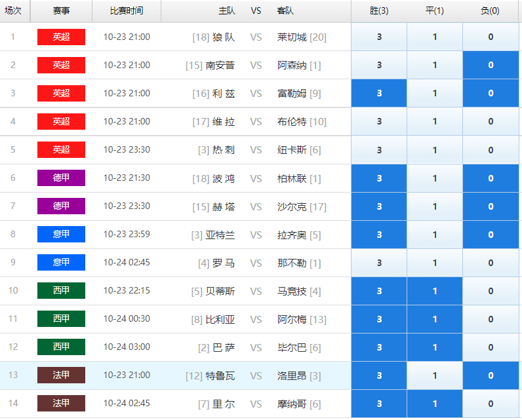The height and width of the screenshot is (420, 522).
Task: Select win (3) for 南安普 vs 阿森纳
Action: pyautogui.click(x=379, y=65)
